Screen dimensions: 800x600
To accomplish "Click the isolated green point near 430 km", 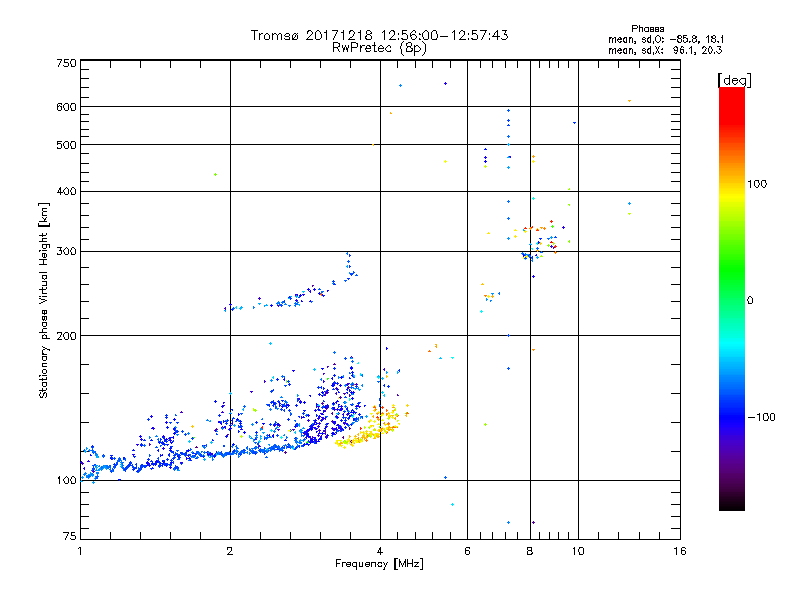I will (215, 174).
